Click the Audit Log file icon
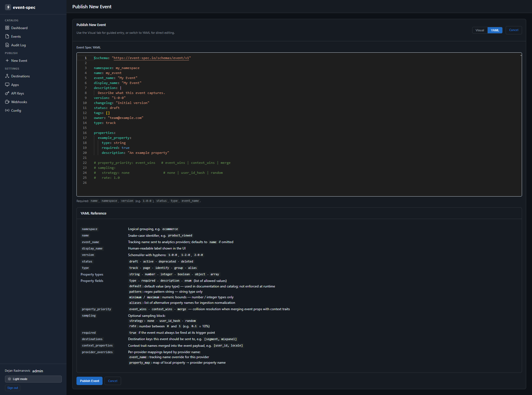Viewport: 532px width, 395px height. (x=7, y=45)
